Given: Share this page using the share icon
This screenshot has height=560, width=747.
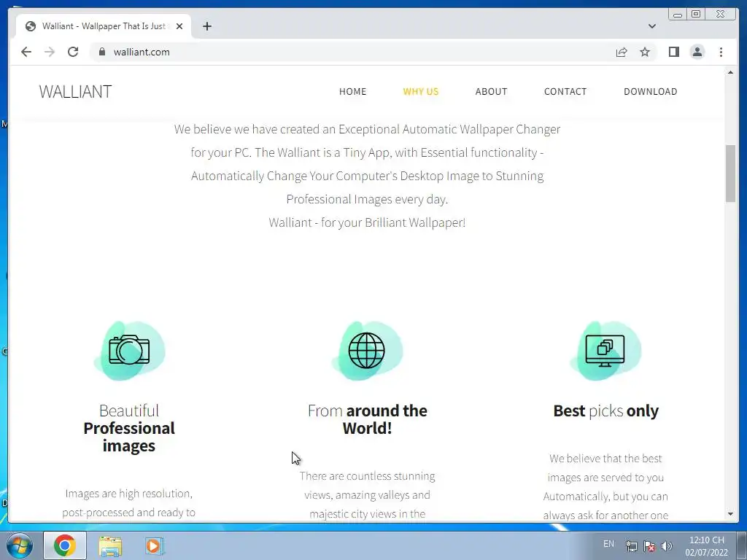Looking at the screenshot, I should click(622, 52).
